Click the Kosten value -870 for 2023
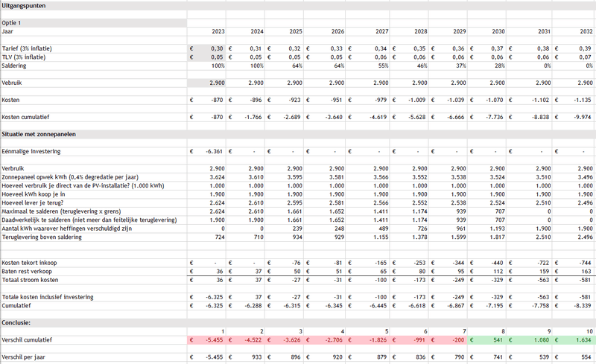596x364 pixels. [x=206, y=100]
